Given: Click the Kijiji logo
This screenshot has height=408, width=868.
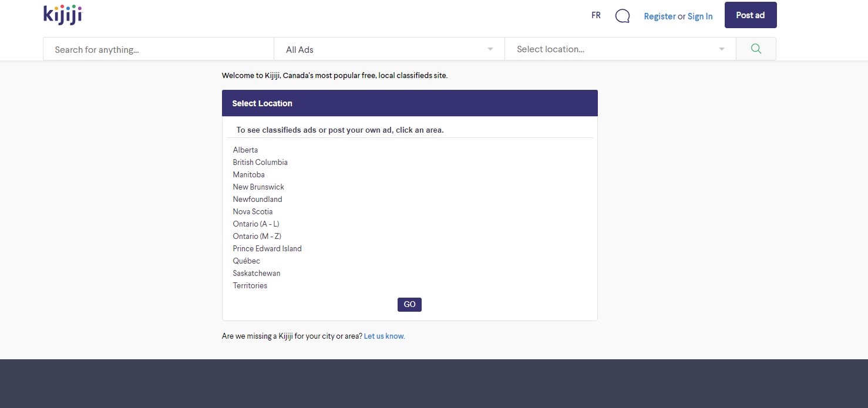Looking at the screenshot, I should (63, 15).
